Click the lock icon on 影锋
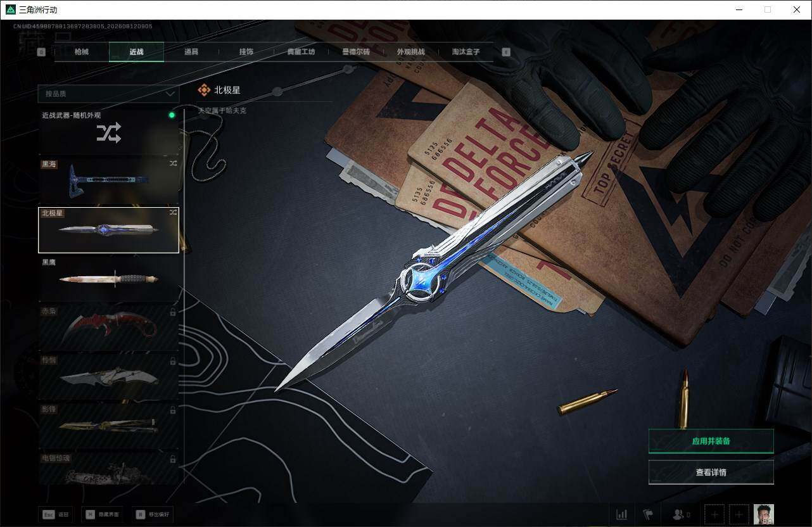 click(173, 410)
